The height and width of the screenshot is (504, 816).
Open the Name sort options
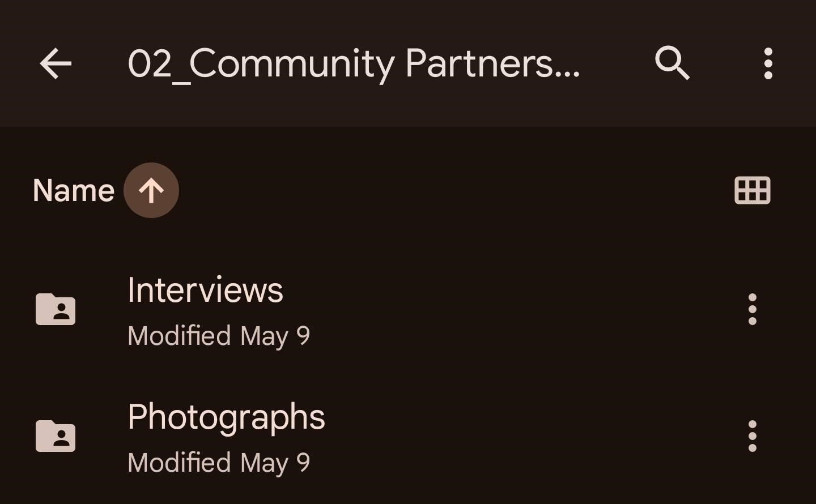pos(74,190)
